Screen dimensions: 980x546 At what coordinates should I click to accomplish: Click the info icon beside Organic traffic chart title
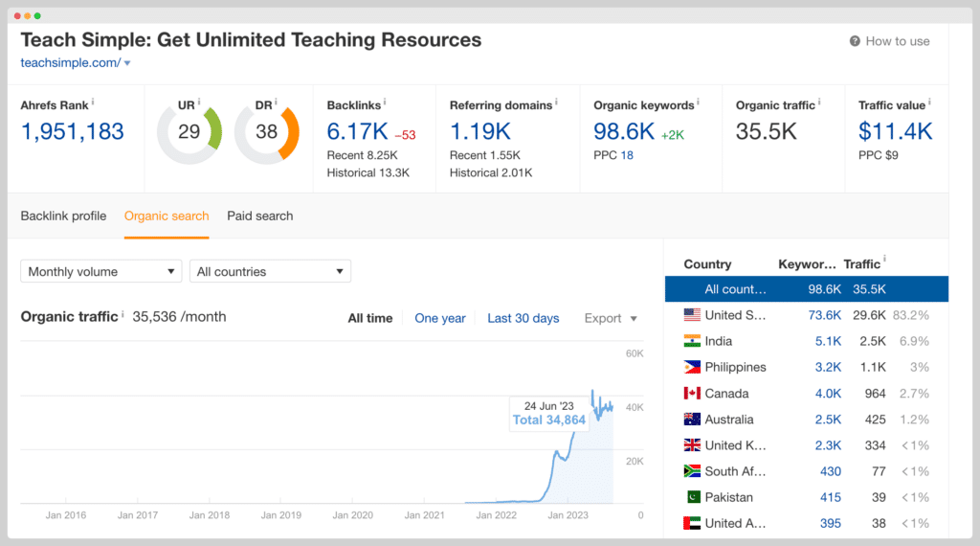[x=122, y=313]
